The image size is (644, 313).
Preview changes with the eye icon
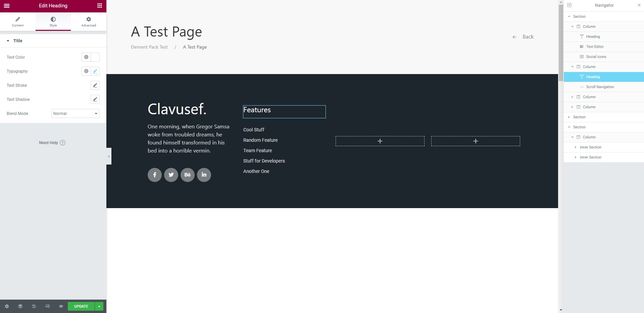(x=61, y=306)
